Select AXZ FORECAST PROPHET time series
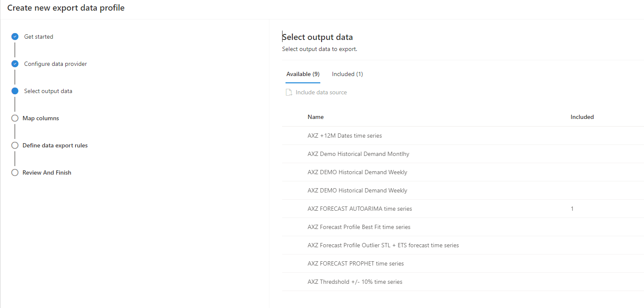 pos(356,263)
